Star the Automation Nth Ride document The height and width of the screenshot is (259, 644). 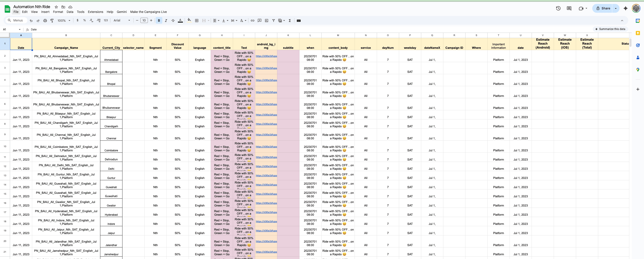[x=56, y=7]
